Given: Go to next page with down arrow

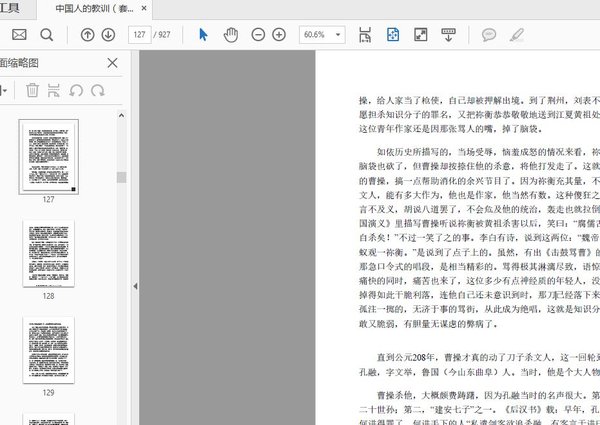Looking at the screenshot, I should point(108,35).
